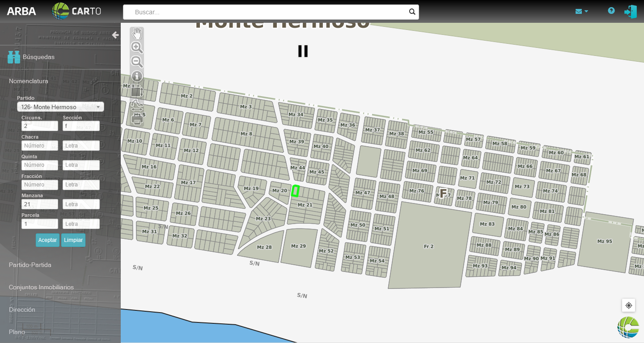Choose the distance measurement tool
Image resolution: width=644 pixels, height=343 pixels.
137,106
